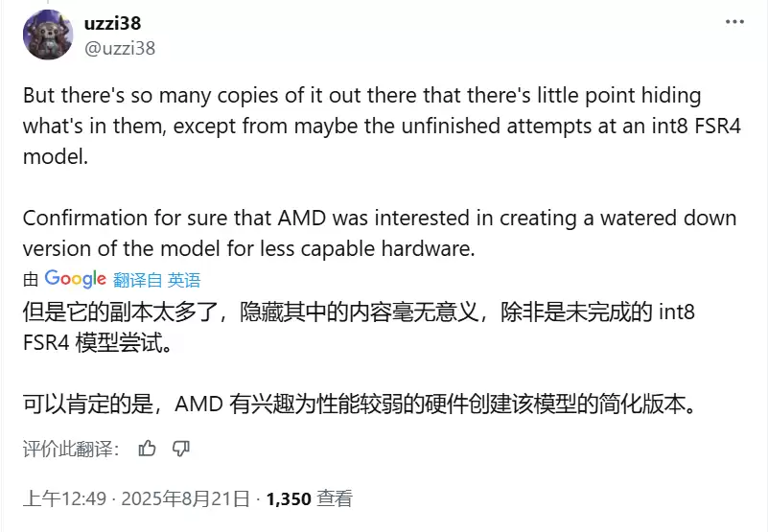This screenshot has height=532, width=768.
Task: Open uzzi38's profile avatar
Action: [x=47, y=35]
